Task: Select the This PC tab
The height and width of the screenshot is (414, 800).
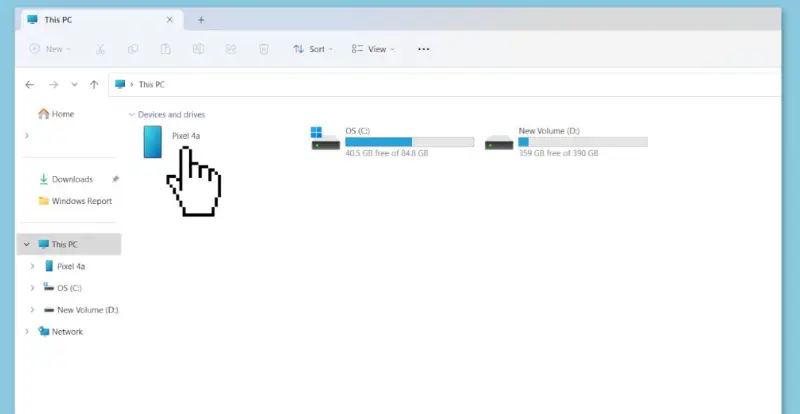Action: click(101, 20)
